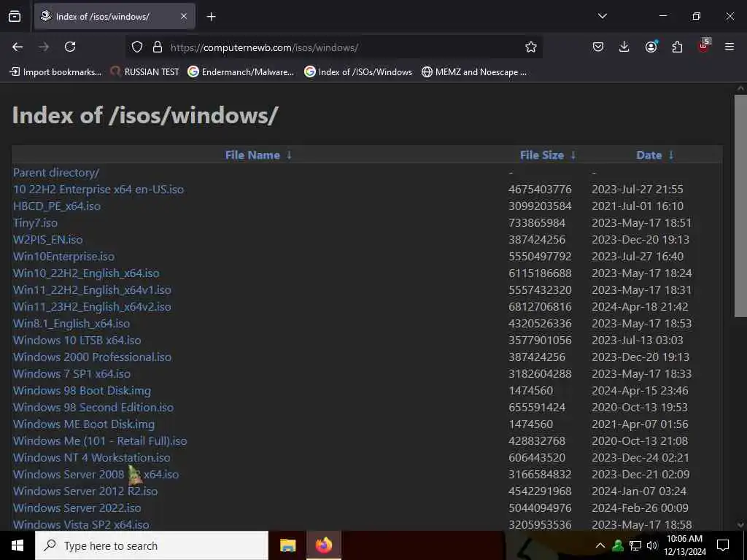Download Windows 7 SP1 x64.iso

(72, 374)
